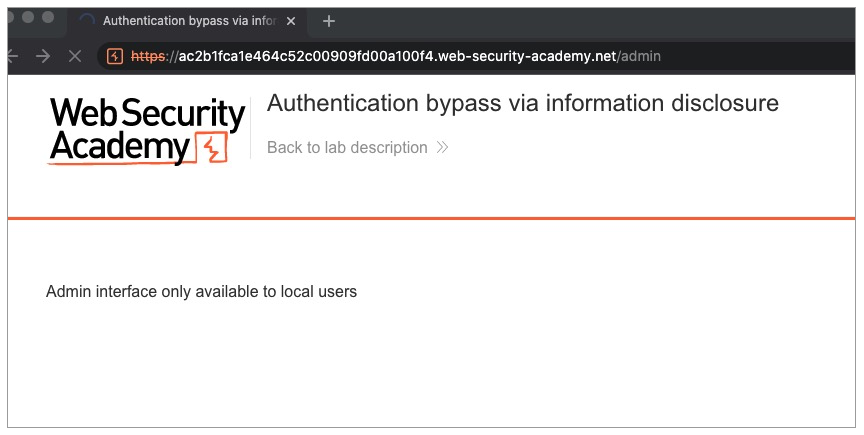Click the Admin interface local users message
Image resolution: width=864 pixels, height=435 pixels.
point(201,292)
